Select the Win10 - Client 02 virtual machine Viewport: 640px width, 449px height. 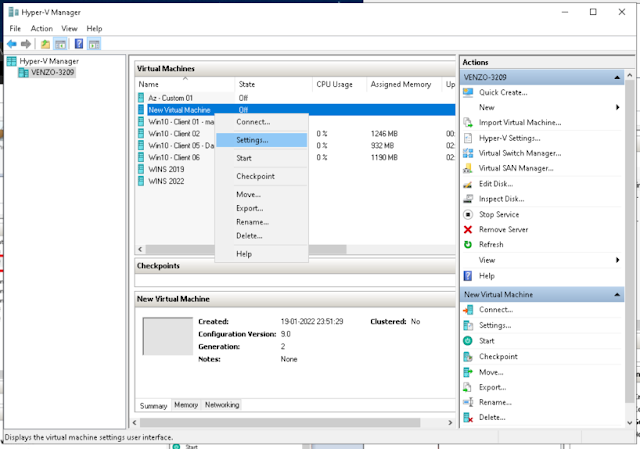click(174, 133)
